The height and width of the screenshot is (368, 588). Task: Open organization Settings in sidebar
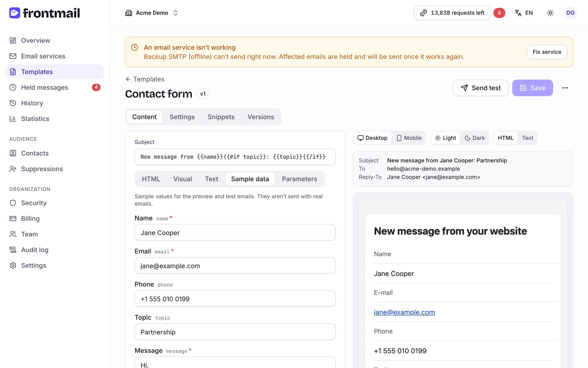[55, 265]
